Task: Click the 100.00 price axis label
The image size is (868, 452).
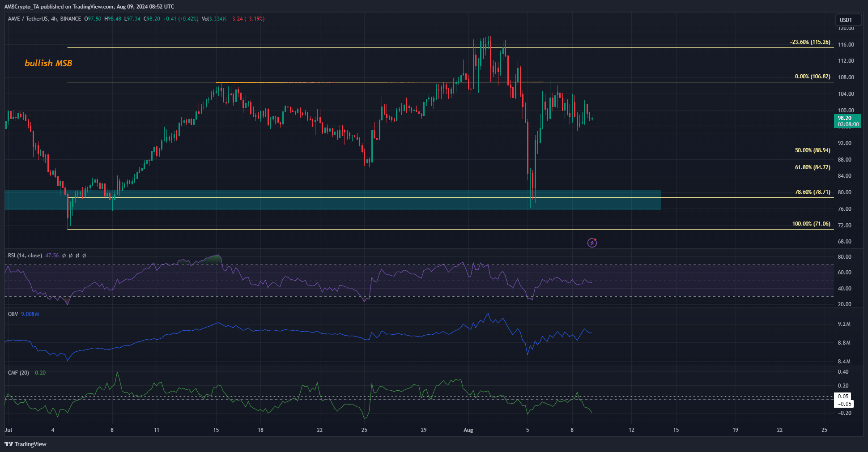Action: pyautogui.click(x=846, y=111)
